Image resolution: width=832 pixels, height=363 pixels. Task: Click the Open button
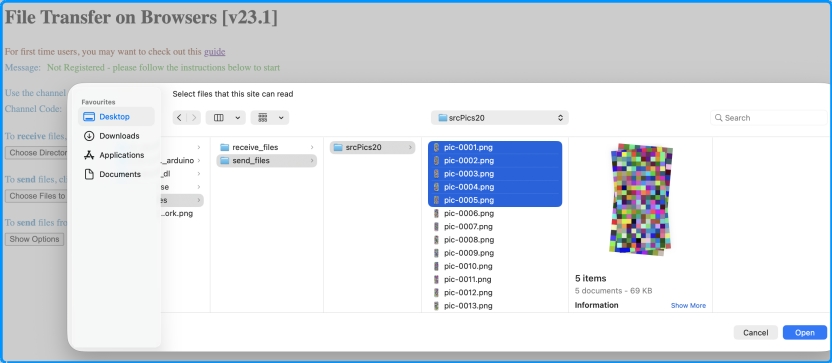tap(804, 333)
